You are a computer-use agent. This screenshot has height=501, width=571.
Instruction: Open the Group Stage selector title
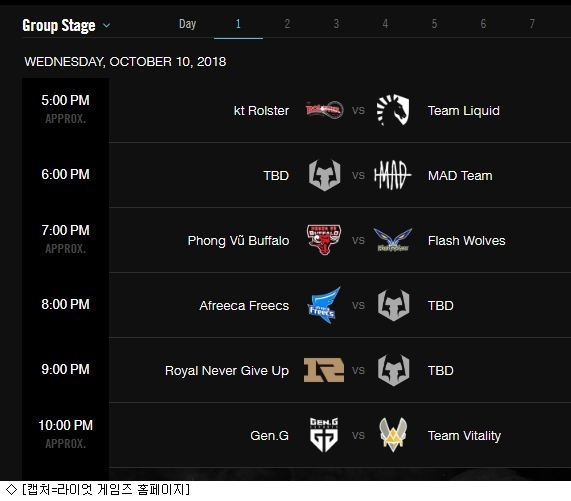[59, 25]
